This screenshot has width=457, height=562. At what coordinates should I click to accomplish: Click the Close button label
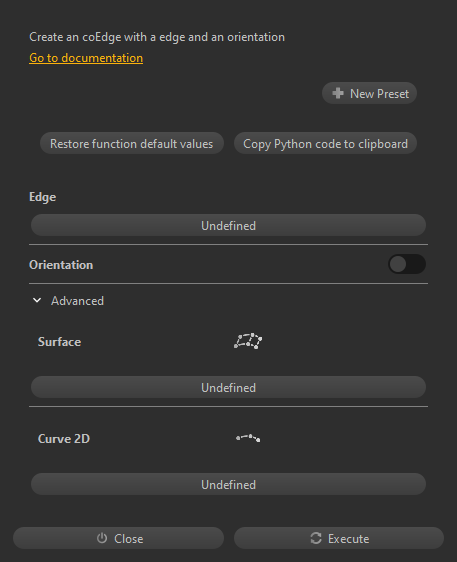click(129, 538)
